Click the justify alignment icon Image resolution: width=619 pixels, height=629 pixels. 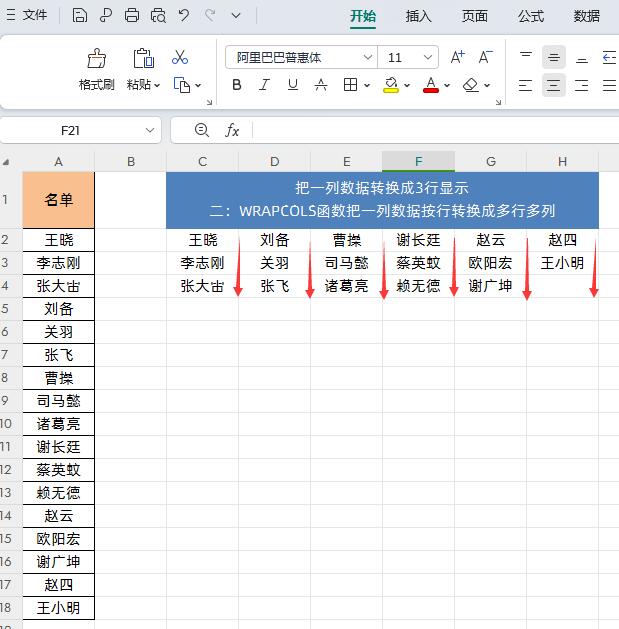pyautogui.click(x=609, y=85)
